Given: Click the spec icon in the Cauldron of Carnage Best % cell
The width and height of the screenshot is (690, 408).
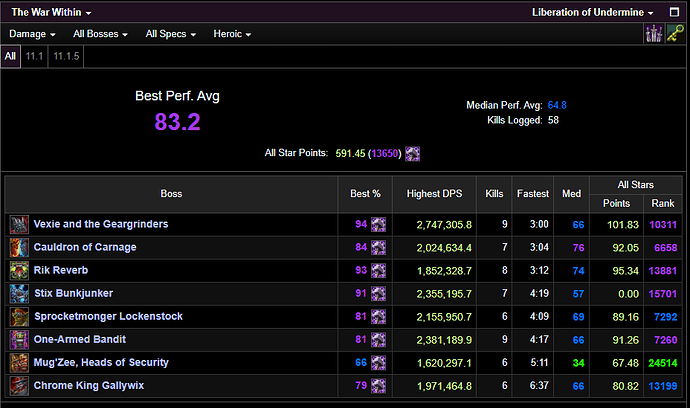Looking at the screenshot, I should [378, 247].
